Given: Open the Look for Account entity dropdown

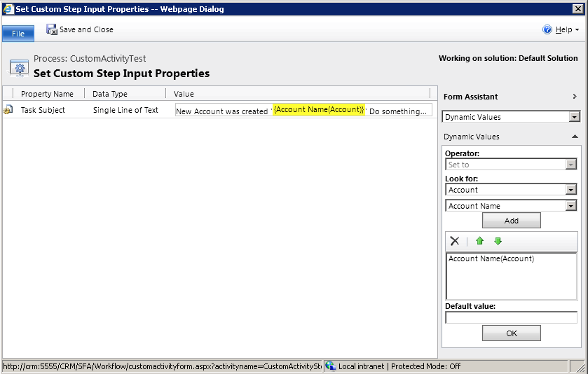Looking at the screenshot, I should [x=570, y=190].
